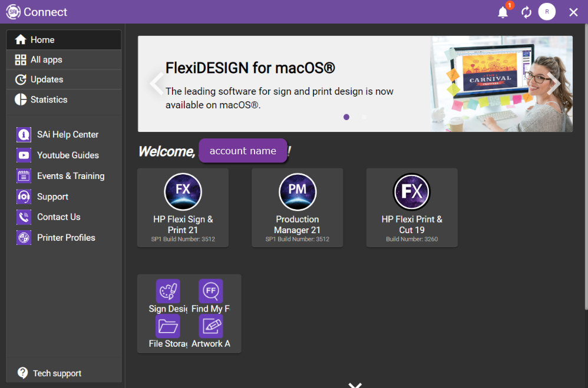Click the FlexiDESIGN for macOS banner image

(x=501, y=84)
